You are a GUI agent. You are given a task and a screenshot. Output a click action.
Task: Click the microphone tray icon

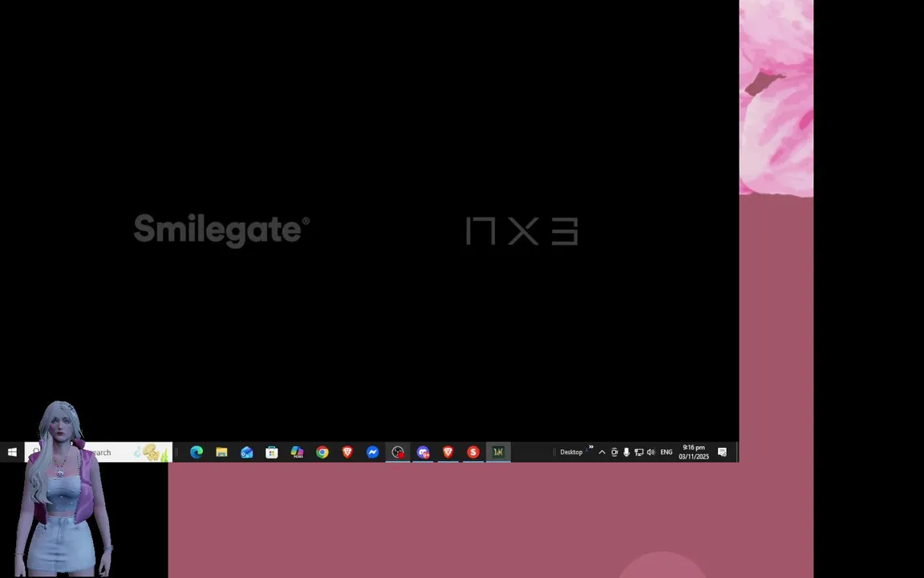click(x=626, y=453)
